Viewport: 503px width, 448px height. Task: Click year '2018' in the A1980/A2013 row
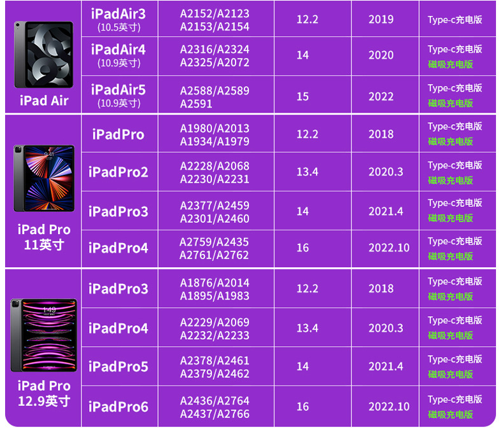pos(381,134)
